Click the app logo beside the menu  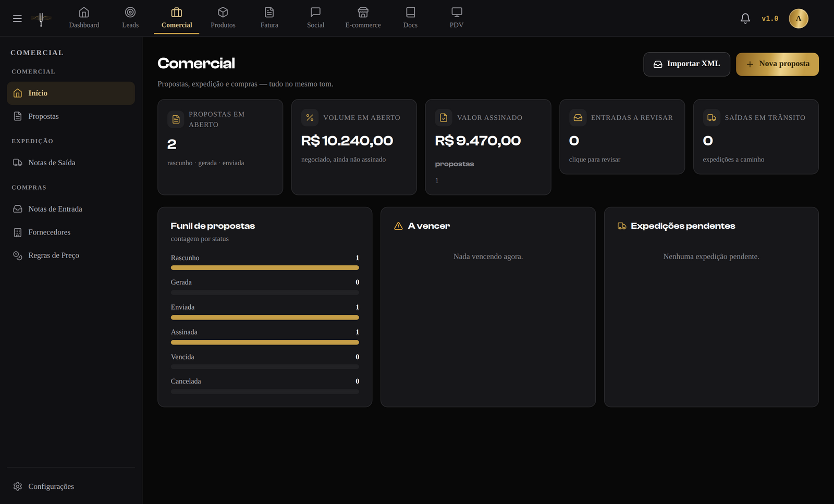pyautogui.click(x=41, y=19)
